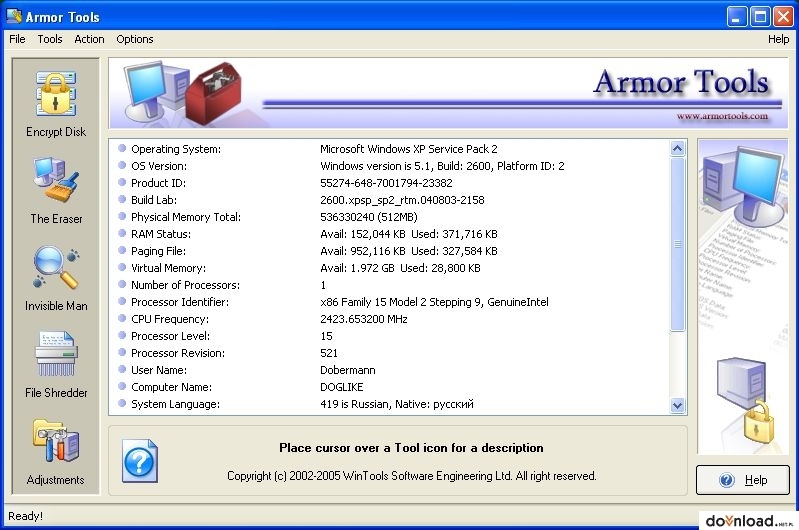The image size is (799, 530).
Task: Open the Help menu in menu bar
Action: (778, 39)
